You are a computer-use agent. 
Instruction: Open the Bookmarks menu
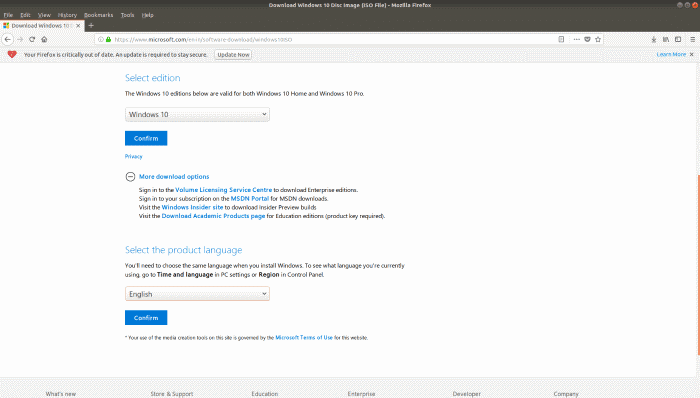pos(99,15)
